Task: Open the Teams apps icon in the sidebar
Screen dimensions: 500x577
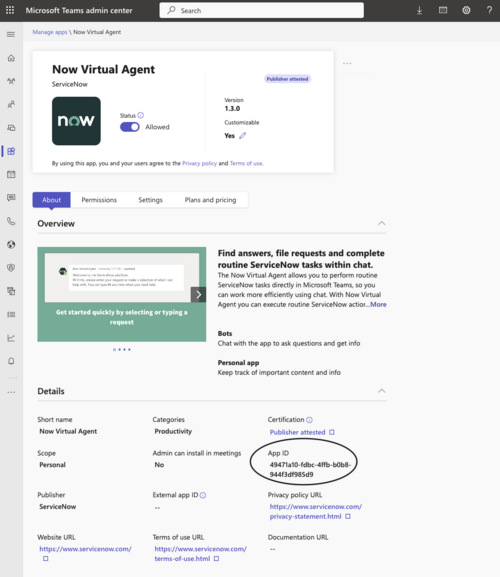Action: click(x=11, y=151)
